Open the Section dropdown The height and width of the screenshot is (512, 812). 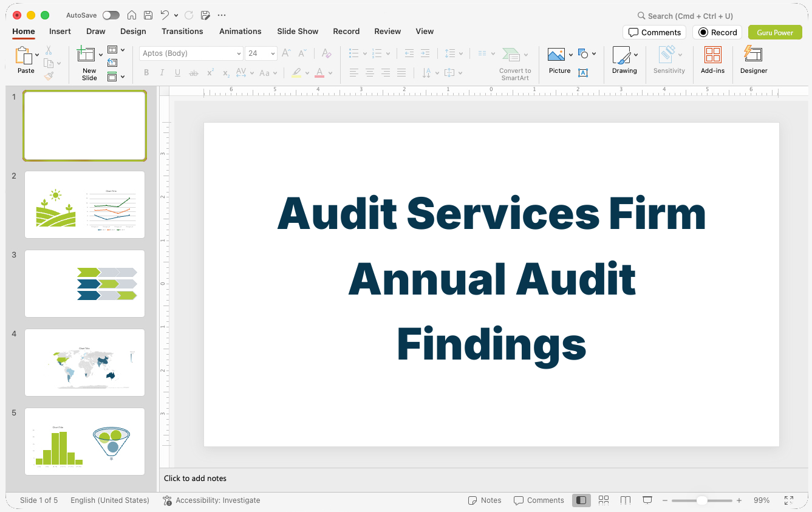[x=115, y=77]
